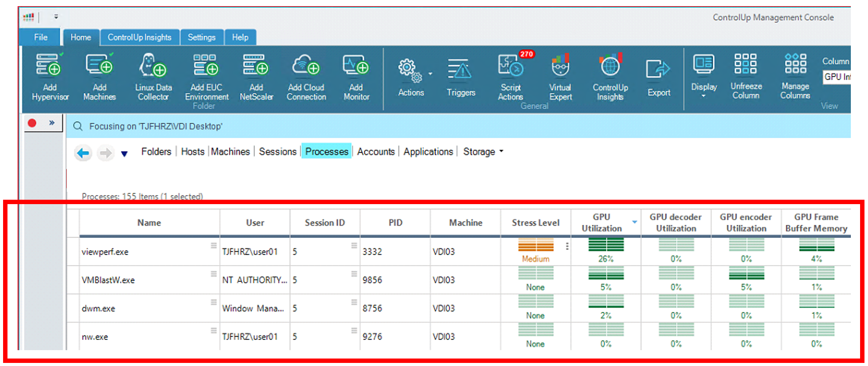The height and width of the screenshot is (366, 868).
Task: Expand the left sidebar with double chevron
Action: point(52,123)
